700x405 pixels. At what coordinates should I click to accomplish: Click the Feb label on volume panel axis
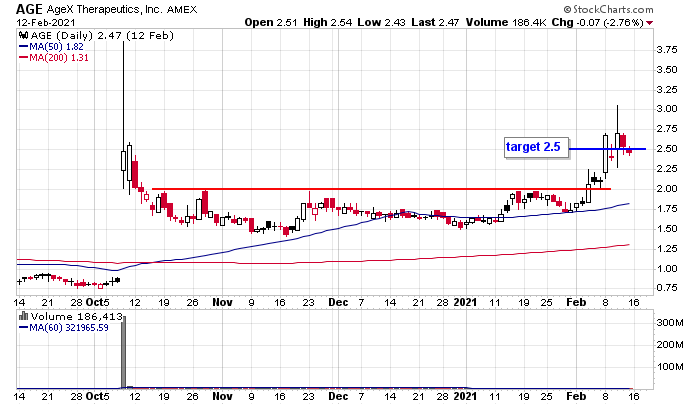pos(576,396)
